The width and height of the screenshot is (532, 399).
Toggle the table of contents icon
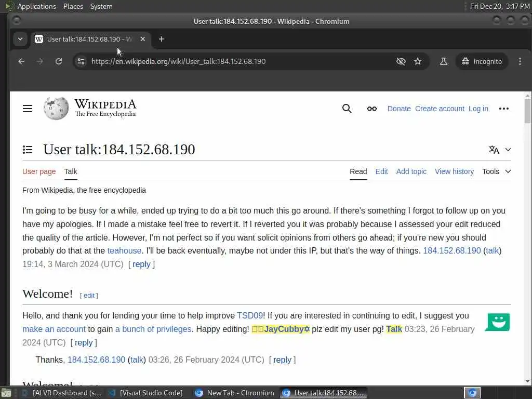(28, 149)
